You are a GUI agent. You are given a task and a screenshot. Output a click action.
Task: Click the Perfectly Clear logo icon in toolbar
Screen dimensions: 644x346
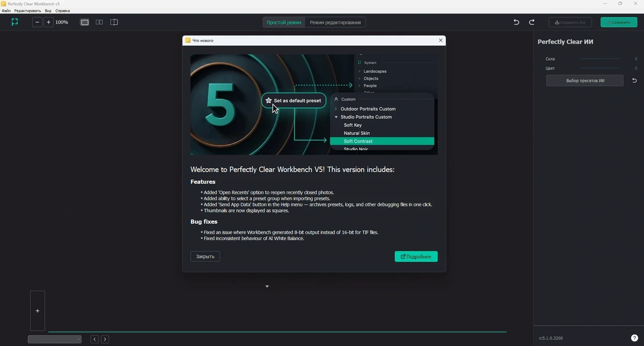point(15,22)
